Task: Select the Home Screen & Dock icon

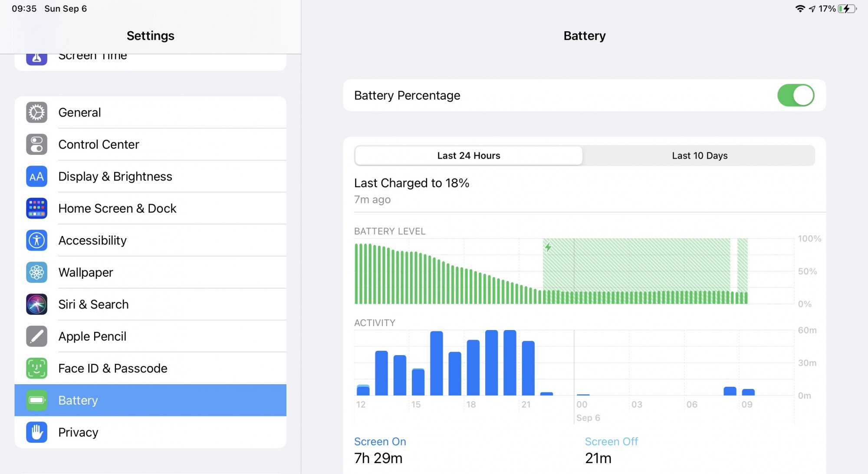Action: [36, 208]
